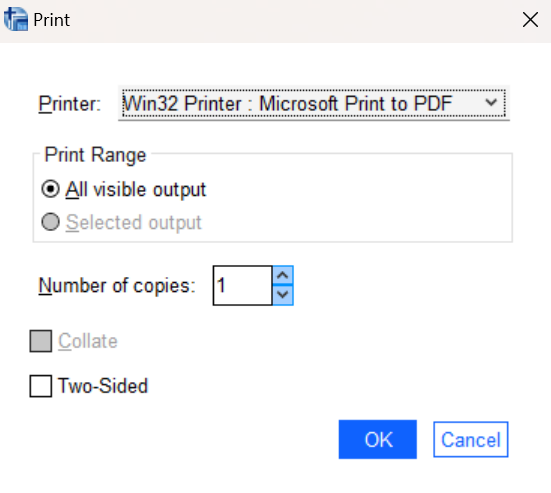This screenshot has height=493, width=551.
Task: Click the Number of copies label
Action: pos(117,285)
